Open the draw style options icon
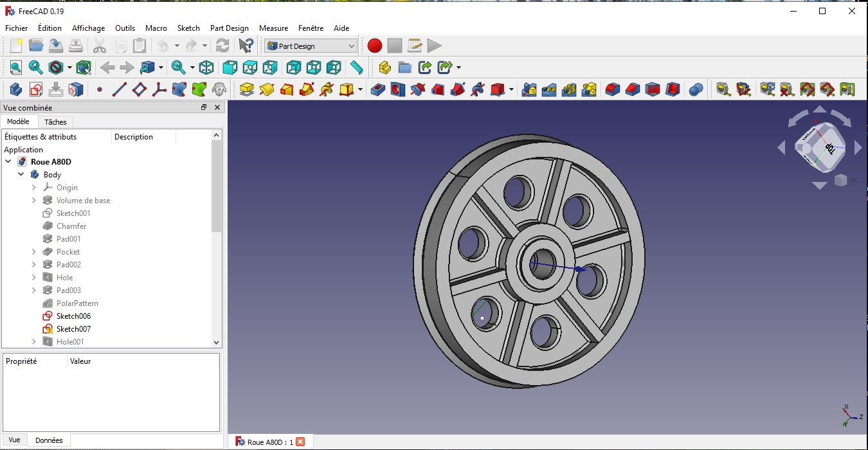 (x=56, y=67)
